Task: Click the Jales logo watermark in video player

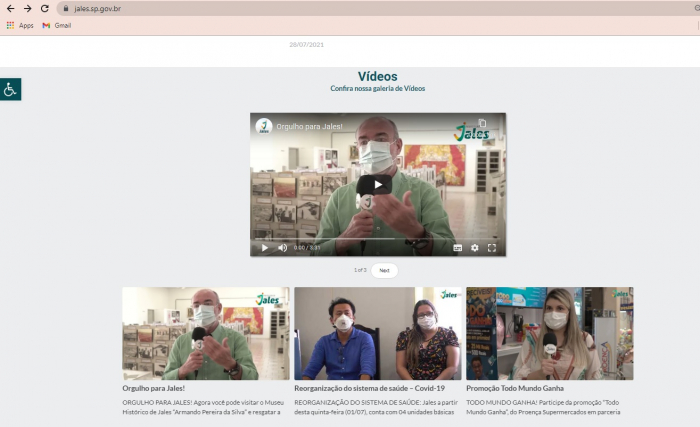Action: (x=471, y=133)
